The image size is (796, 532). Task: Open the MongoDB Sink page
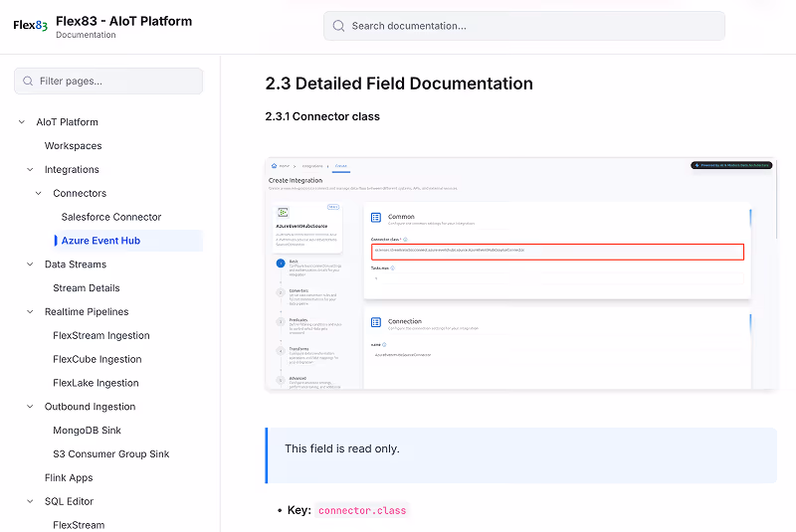point(87,431)
